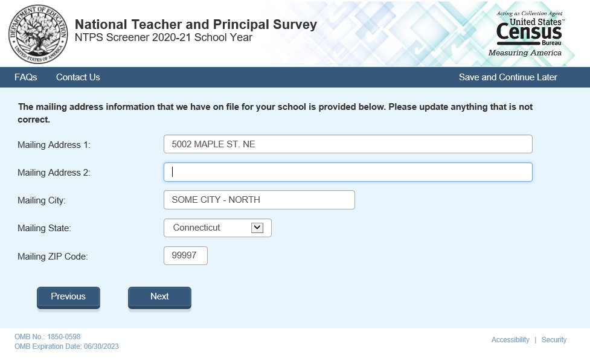Open the Contact Us menu item
This screenshot has height=364, width=590.
click(x=78, y=77)
